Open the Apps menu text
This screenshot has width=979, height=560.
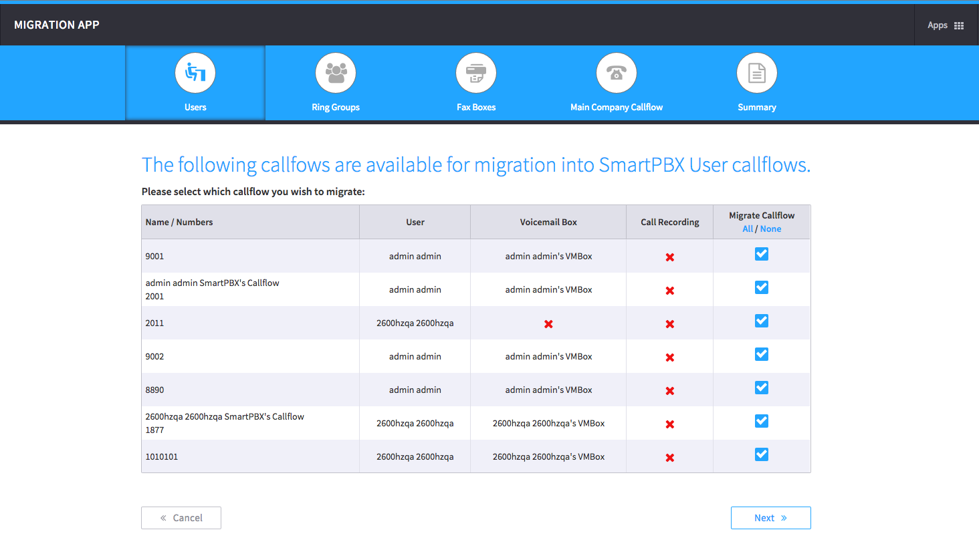(x=938, y=25)
